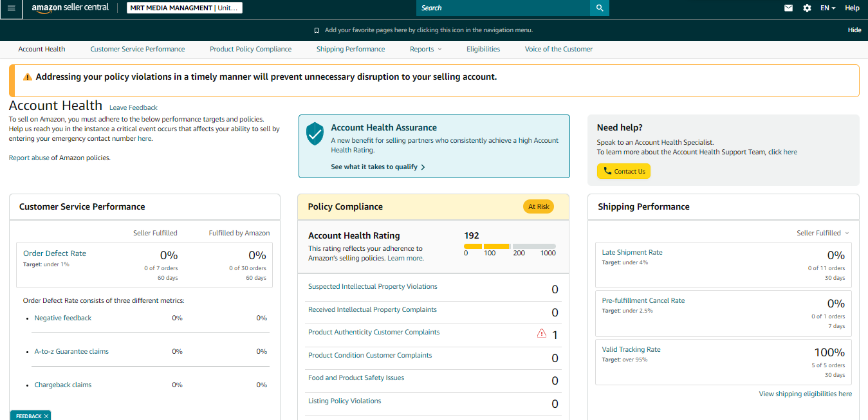
Task: Open Food and Product Safety Issues
Action: (356, 378)
